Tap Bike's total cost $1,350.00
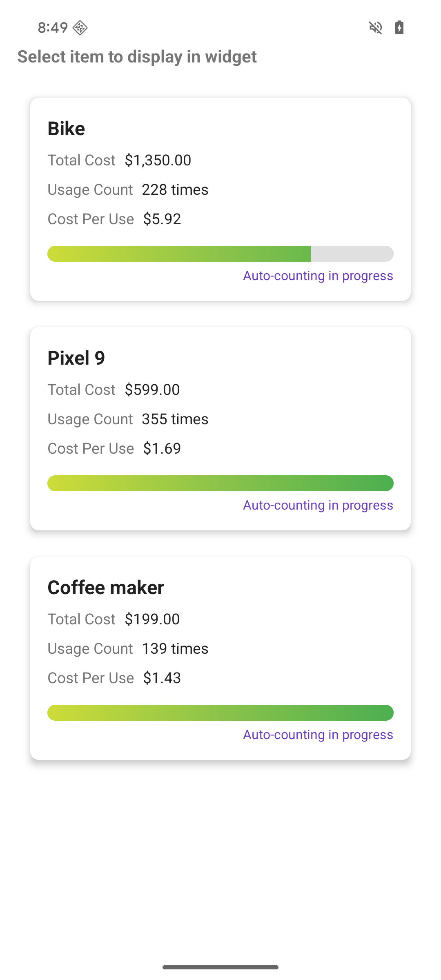The width and height of the screenshot is (441, 980). tap(158, 160)
